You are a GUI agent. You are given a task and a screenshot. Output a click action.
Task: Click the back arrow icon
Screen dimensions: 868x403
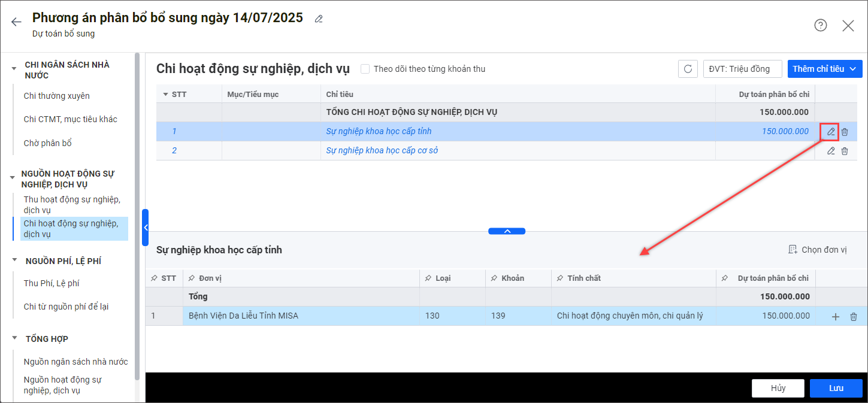click(16, 22)
